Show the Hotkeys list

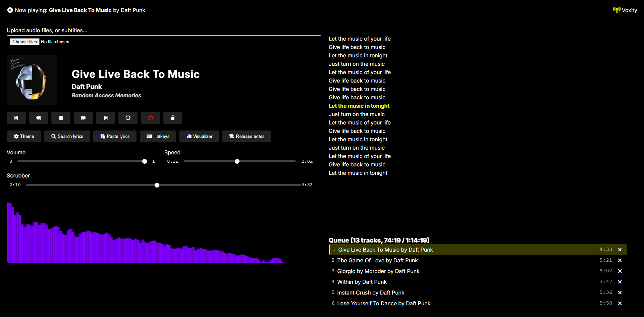point(158,136)
